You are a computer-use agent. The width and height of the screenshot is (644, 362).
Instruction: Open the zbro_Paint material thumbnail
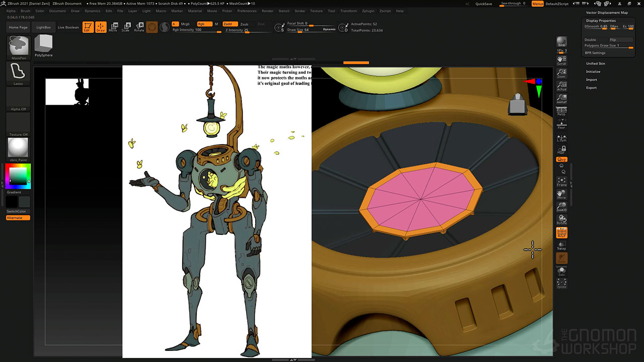pyautogui.click(x=19, y=148)
